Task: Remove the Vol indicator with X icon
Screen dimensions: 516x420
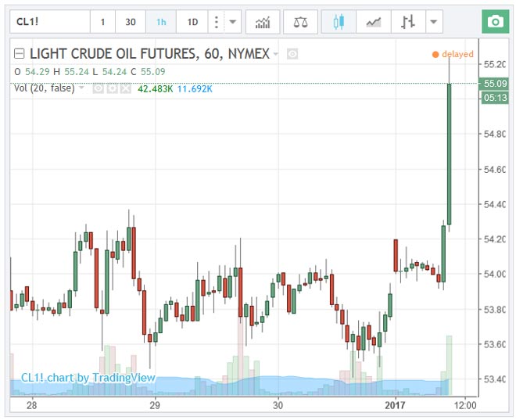Action: coord(126,88)
